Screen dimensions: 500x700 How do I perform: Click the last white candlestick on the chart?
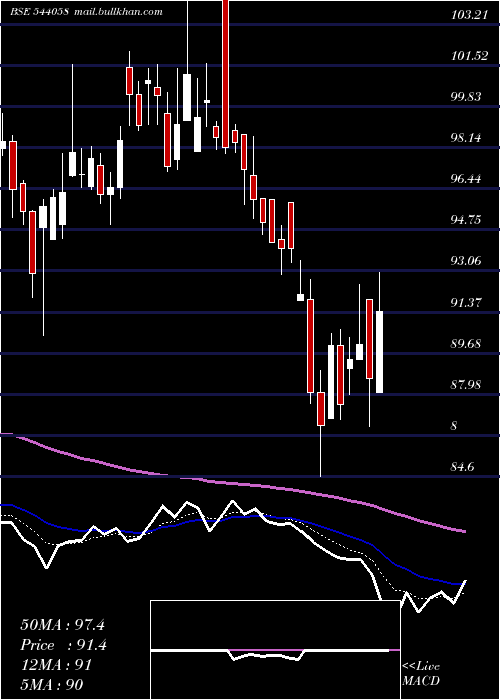[x=379, y=352]
